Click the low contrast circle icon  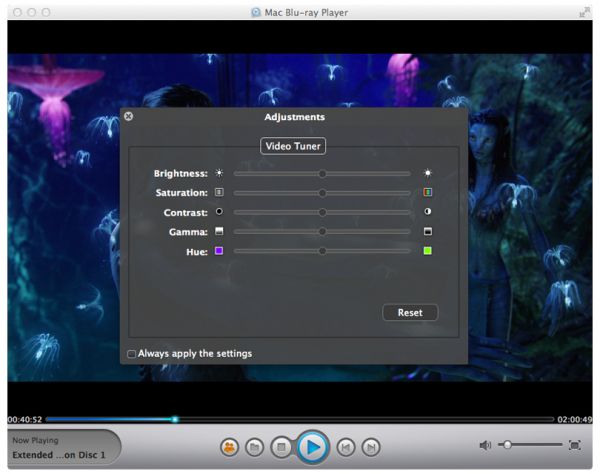point(219,211)
